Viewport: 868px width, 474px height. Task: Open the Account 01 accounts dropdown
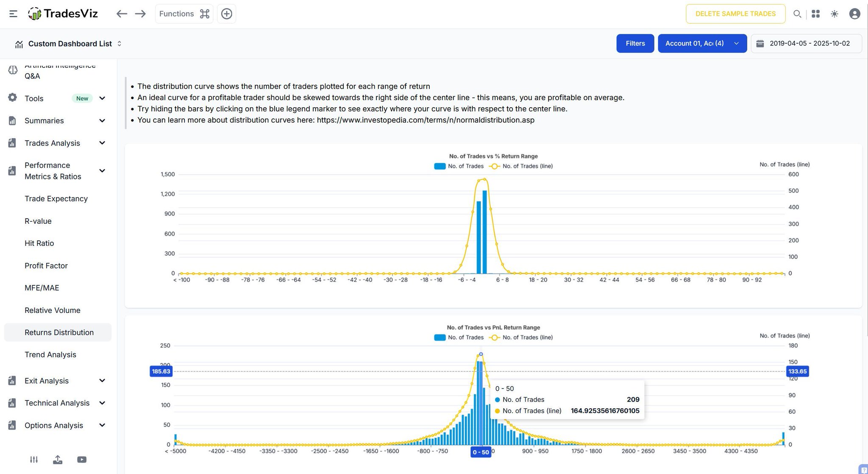click(x=702, y=43)
